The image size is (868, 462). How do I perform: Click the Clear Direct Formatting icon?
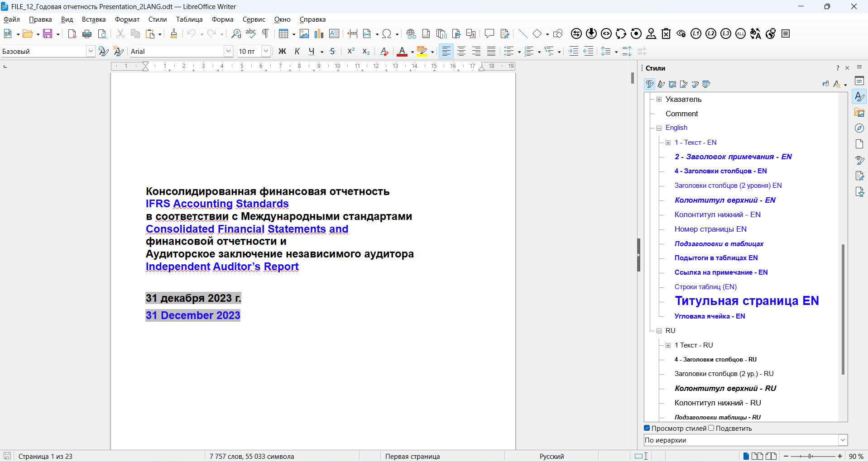(384, 52)
